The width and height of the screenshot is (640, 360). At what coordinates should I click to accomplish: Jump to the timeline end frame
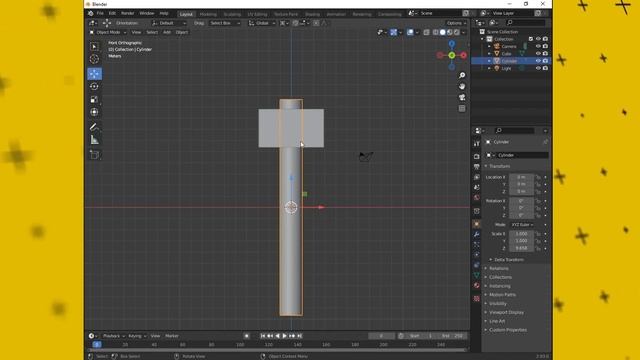tap(300, 336)
